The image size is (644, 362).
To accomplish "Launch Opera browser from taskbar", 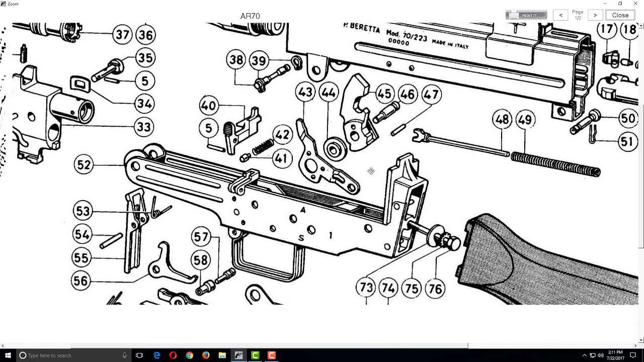I will 173,355.
